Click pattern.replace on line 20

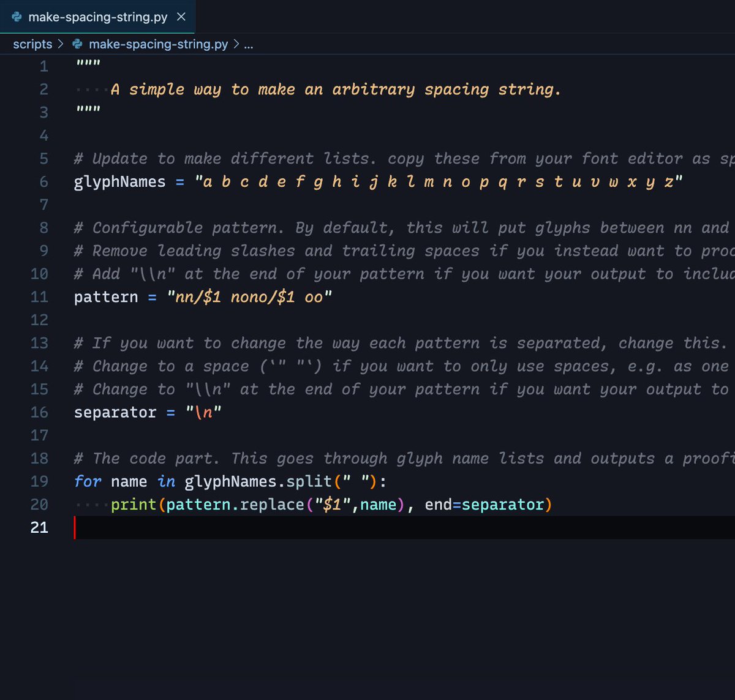tap(235, 505)
